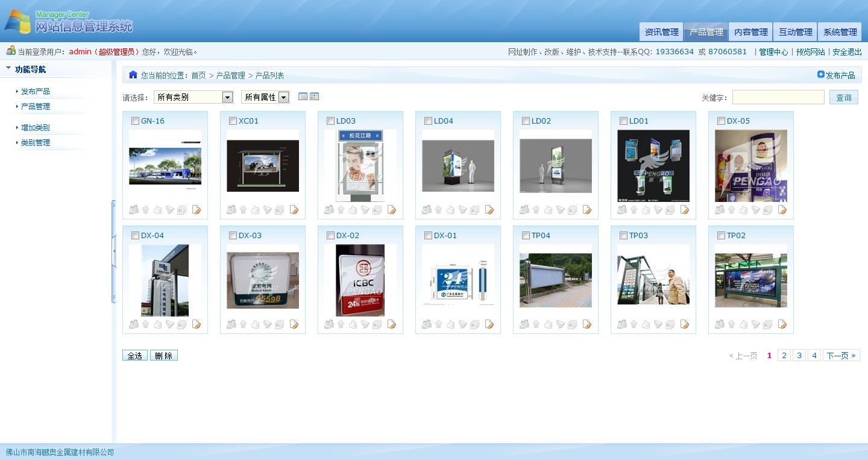Open 类别管理 in the sidebar

pos(36,143)
